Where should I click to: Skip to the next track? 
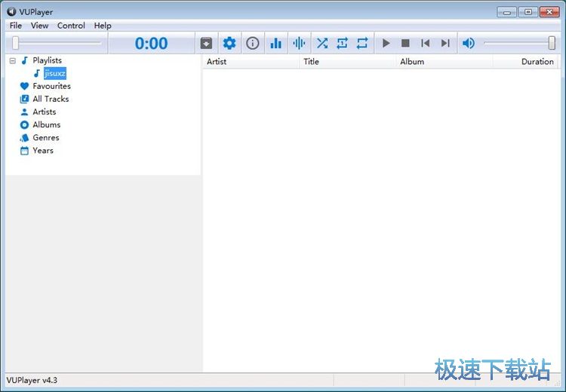[x=445, y=44]
